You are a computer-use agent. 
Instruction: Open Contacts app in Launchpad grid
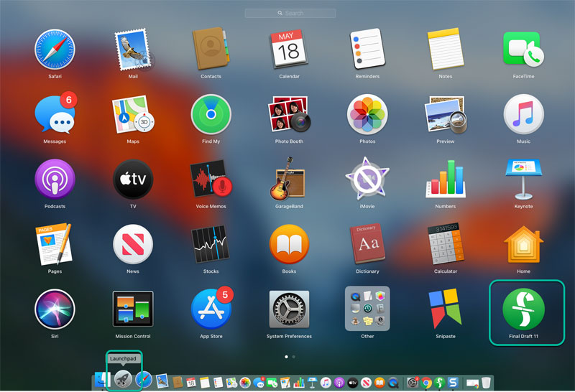point(211,49)
